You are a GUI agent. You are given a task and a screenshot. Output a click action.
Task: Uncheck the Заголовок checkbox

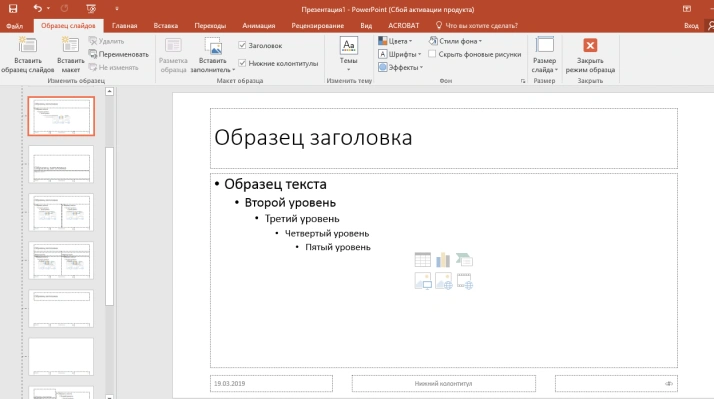[242, 45]
